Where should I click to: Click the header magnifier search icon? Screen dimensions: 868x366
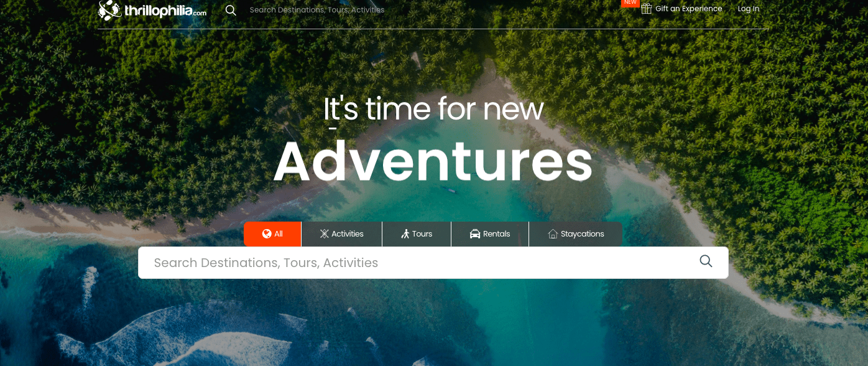pos(231,10)
